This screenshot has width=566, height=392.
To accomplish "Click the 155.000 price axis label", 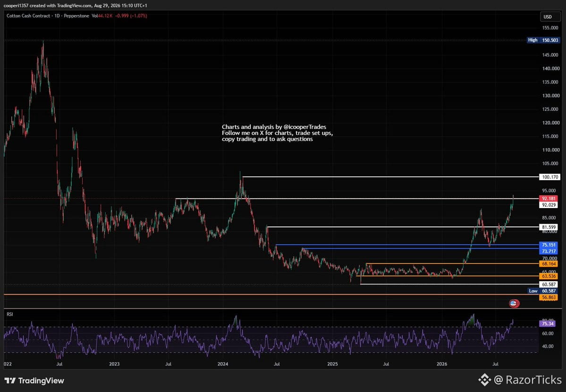I will tap(550, 28).
